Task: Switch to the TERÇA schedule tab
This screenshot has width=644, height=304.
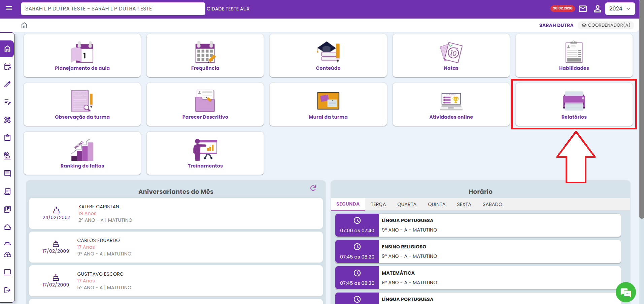Action: point(378,204)
